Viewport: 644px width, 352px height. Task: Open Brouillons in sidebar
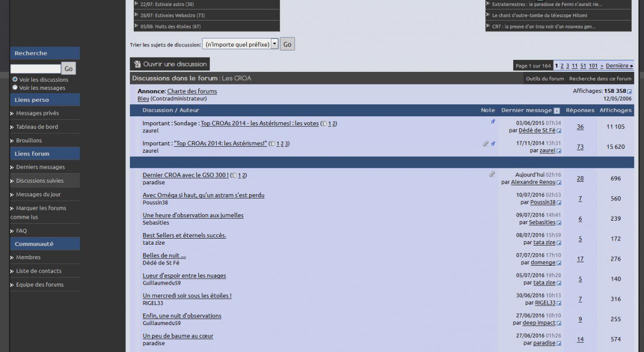(29, 141)
